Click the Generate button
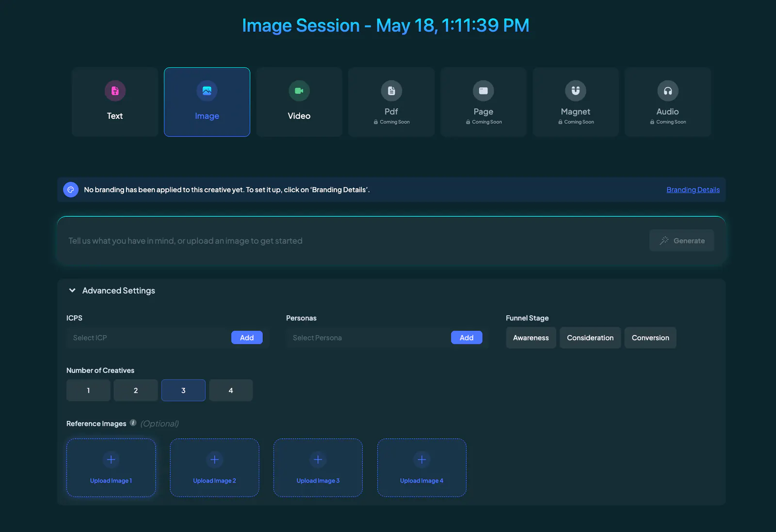The width and height of the screenshot is (776, 532). (682, 241)
